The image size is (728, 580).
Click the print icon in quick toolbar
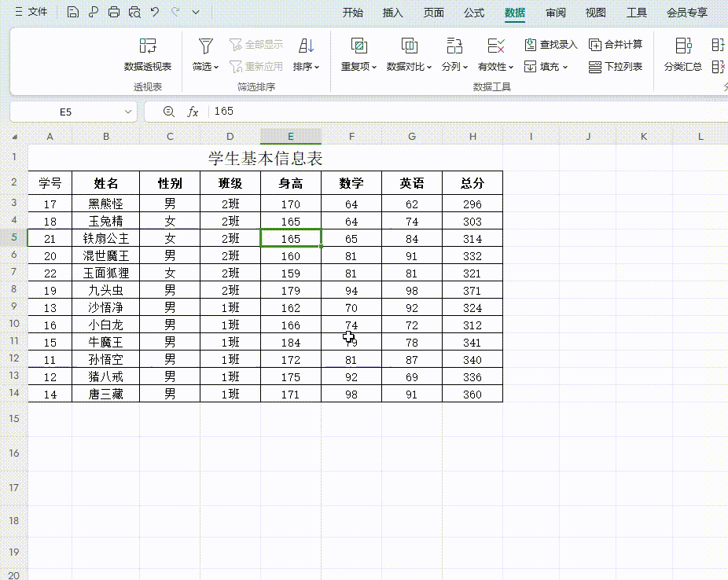point(114,12)
